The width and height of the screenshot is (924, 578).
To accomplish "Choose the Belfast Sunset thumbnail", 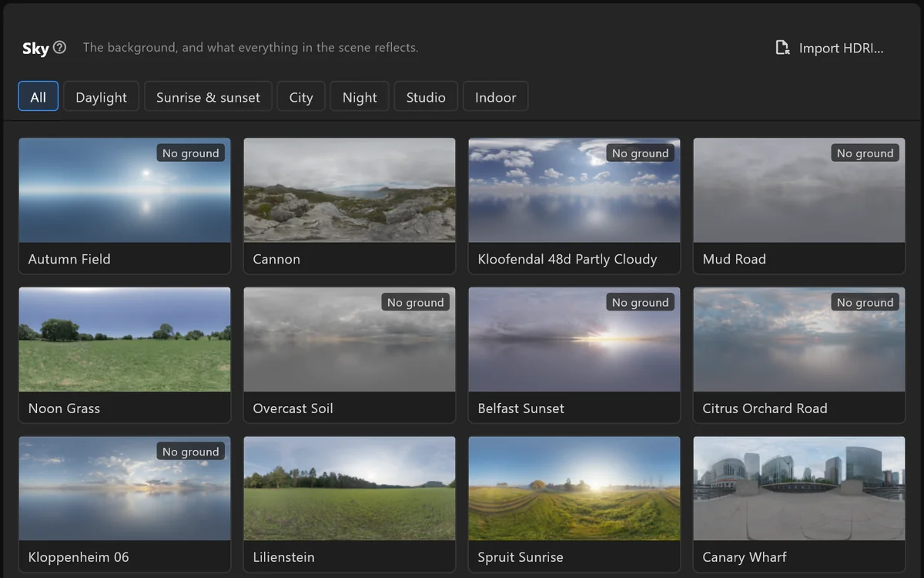I will [x=574, y=340].
